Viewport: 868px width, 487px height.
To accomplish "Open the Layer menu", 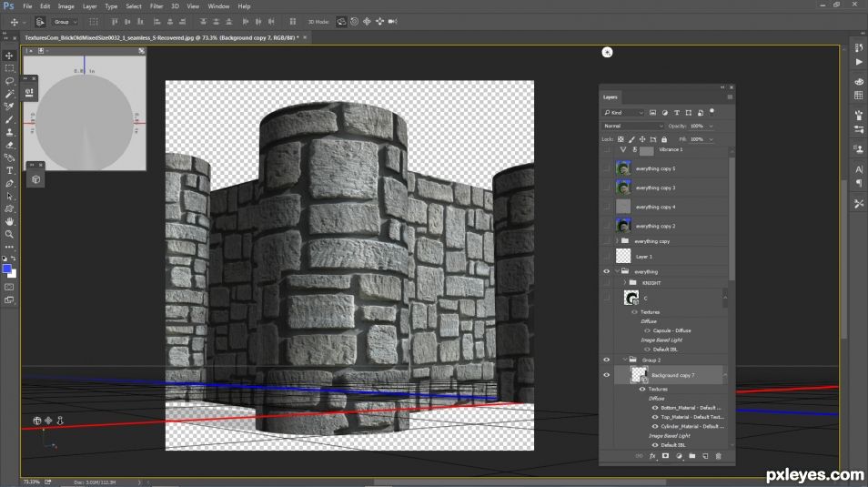I will pos(90,6).
